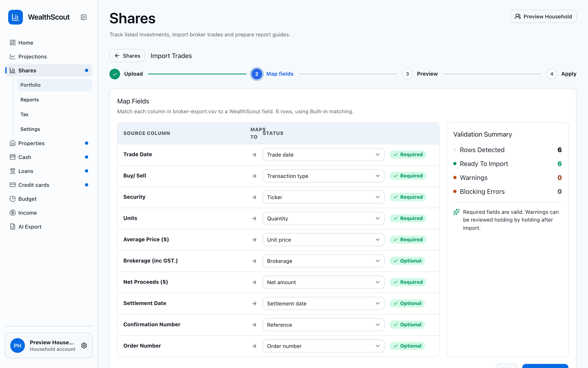Click 'Settlement Date' source column label
588x368 pixels.
click(145, 303)
